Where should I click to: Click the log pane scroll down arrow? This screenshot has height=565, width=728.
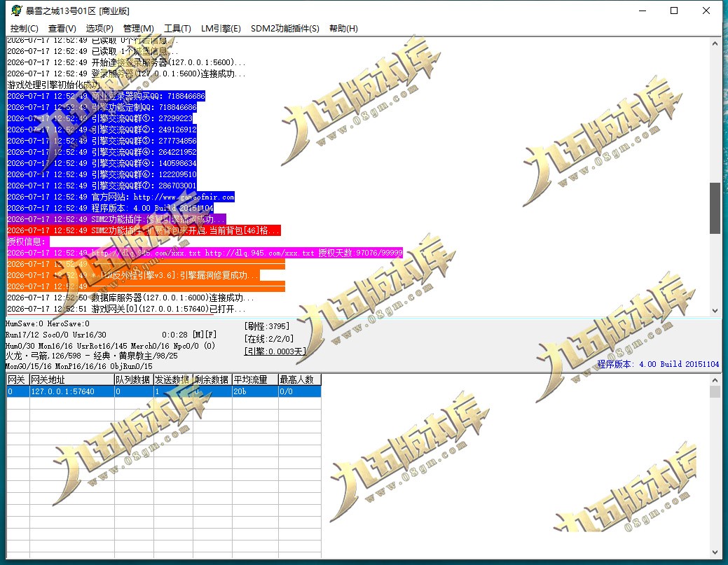pyautogui.click(x=715, y=310)
